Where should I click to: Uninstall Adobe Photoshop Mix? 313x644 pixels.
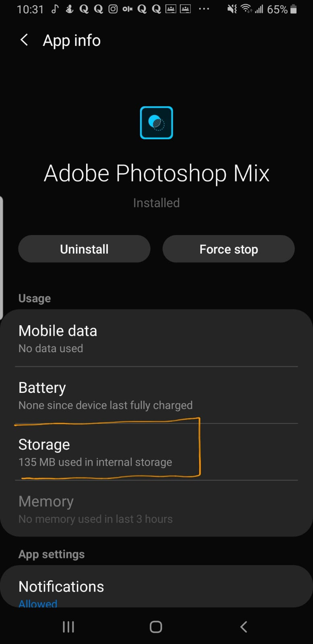84,249
